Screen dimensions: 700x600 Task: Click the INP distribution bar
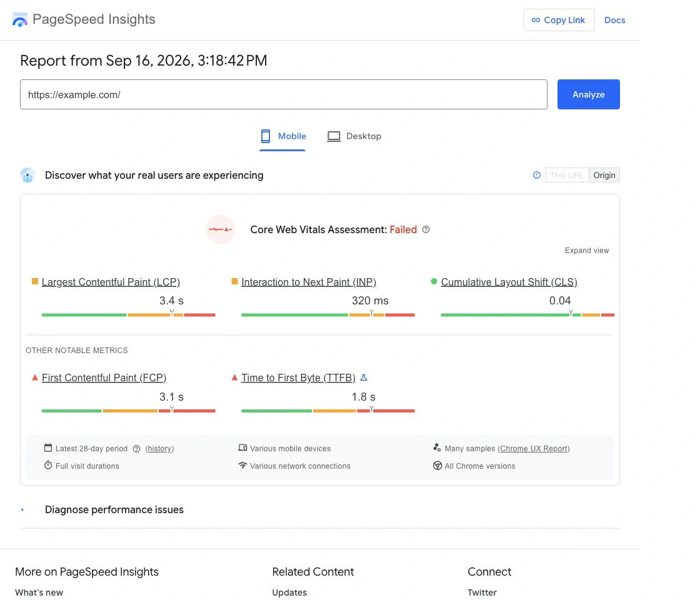coord(328,315)
